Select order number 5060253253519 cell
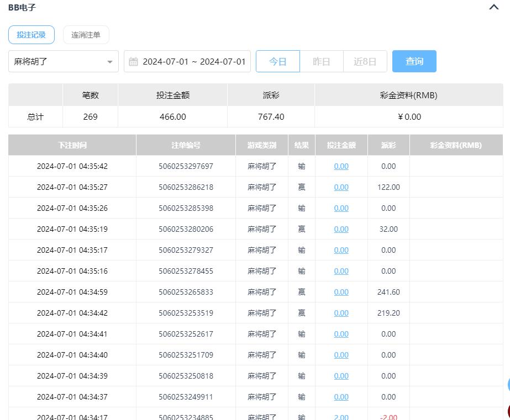The image size is (510, 420). pos(186,313)
